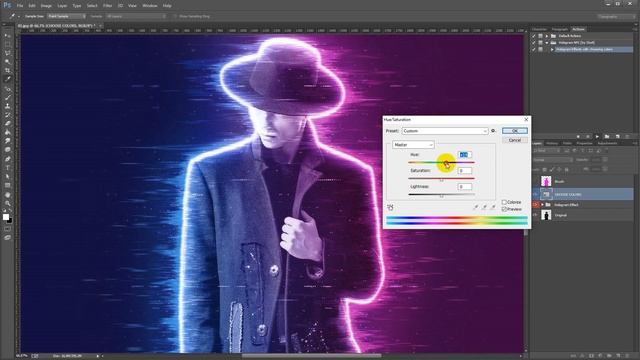The image size is (640, 360).
Task: Toggle Default Actions set checkmark
Action: [x=534, y=36]
